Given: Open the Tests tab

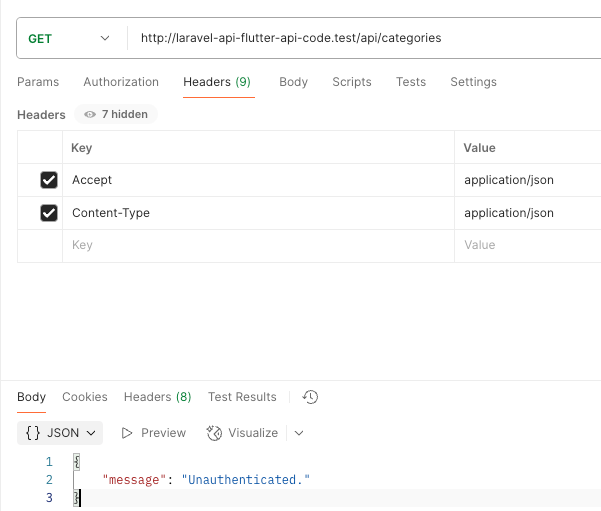Looking at the screenshot, I should [x=410, y=82].
